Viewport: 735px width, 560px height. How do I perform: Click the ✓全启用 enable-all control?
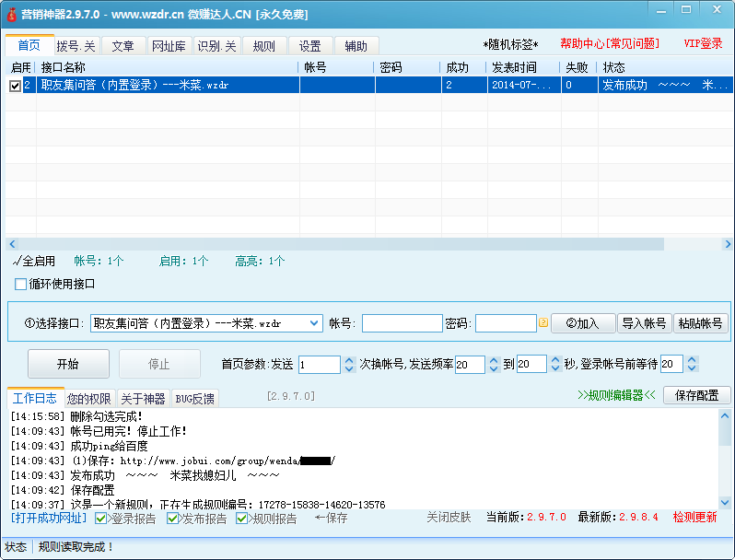(34, 262)
